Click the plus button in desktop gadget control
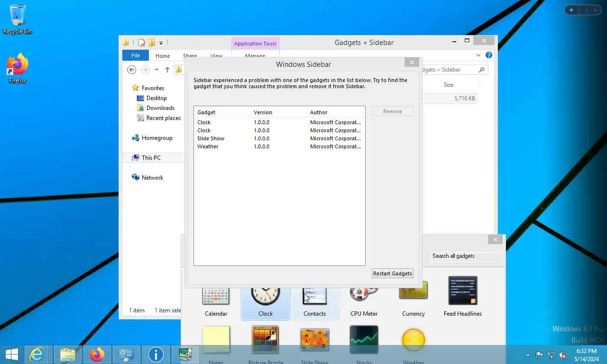The image size is (607, 364). point(571,10)
